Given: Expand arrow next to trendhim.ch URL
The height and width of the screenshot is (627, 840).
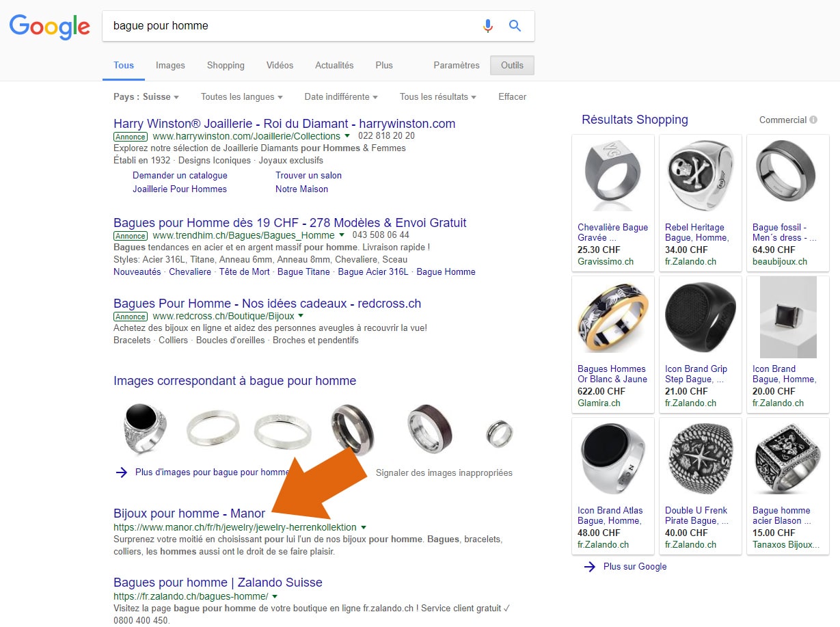Looking at the screenshot, I should coord(342,236).
